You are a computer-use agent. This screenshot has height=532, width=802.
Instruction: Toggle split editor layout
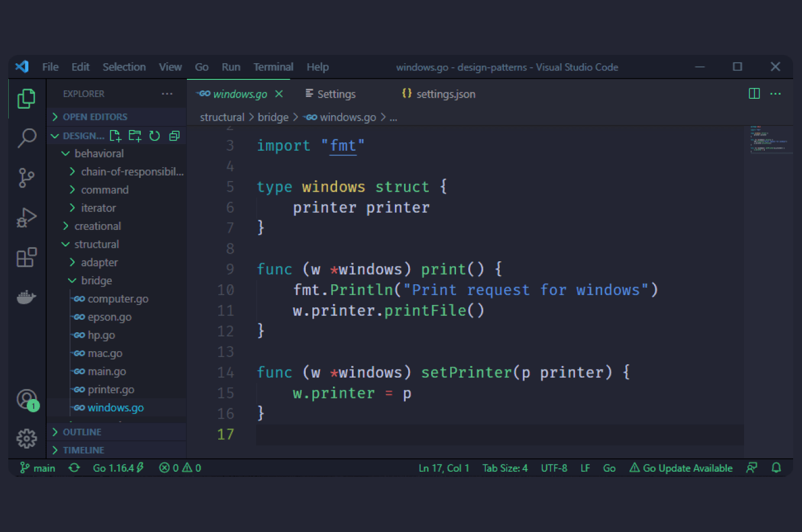click(x=754, y=93)
